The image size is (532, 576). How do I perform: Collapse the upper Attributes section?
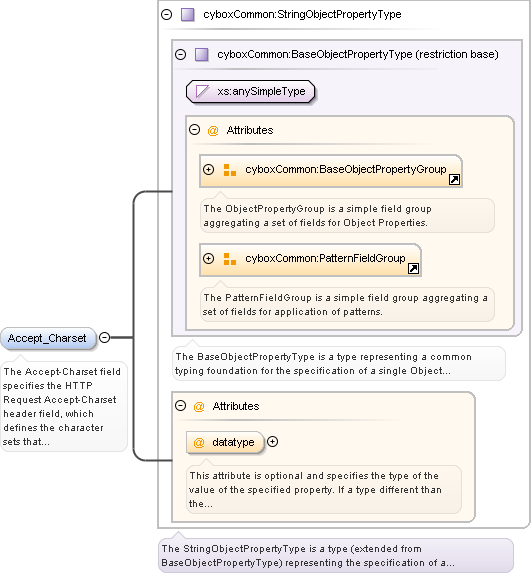(x=194, y=130)
